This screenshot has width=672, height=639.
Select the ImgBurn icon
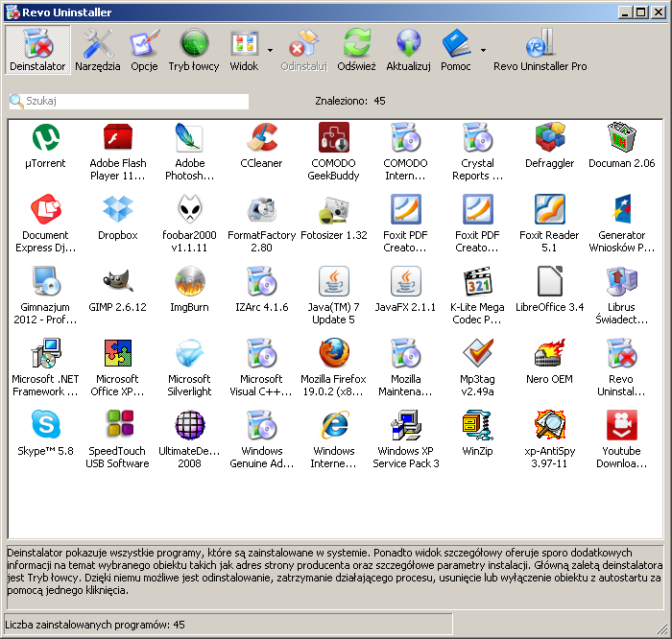coord(189,282)
